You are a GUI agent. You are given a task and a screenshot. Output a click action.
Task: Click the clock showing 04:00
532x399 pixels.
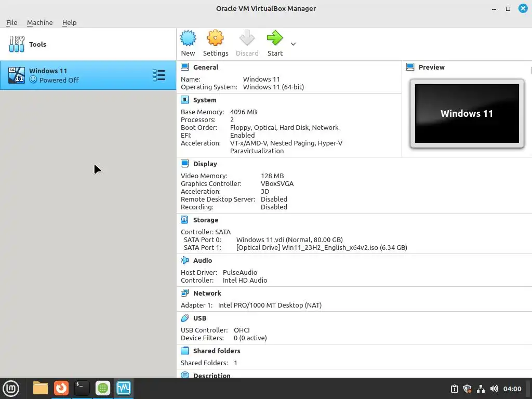tap(512, 389)
